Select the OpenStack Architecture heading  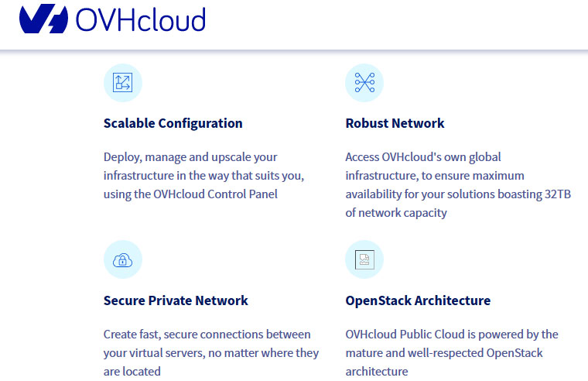click(x=418, y=300)
